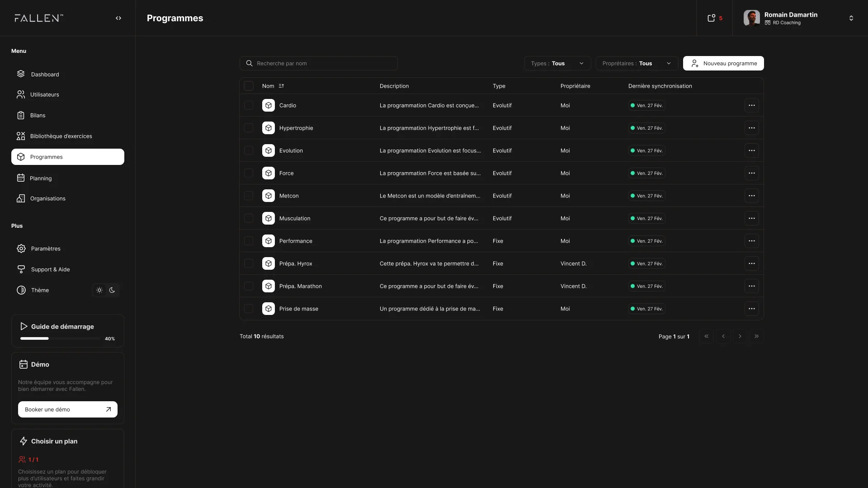Image resolution: width=868 pixels, height=488 pixels.
Task: Check the Performance row checkbox
Action: coord(249,241)
